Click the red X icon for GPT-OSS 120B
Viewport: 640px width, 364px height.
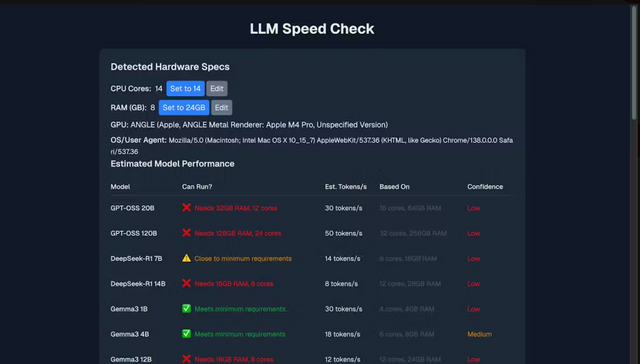(x=187, y=233)
